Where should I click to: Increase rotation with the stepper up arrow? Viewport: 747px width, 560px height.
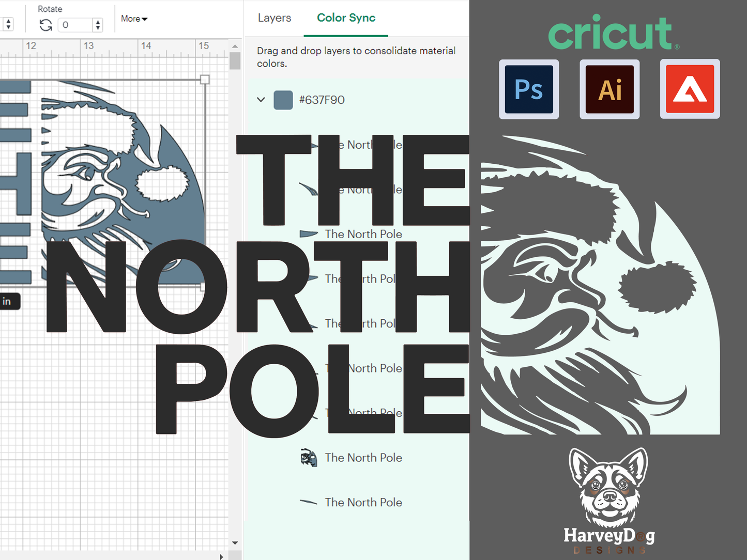pyautogui.click(x=98, y=22)
